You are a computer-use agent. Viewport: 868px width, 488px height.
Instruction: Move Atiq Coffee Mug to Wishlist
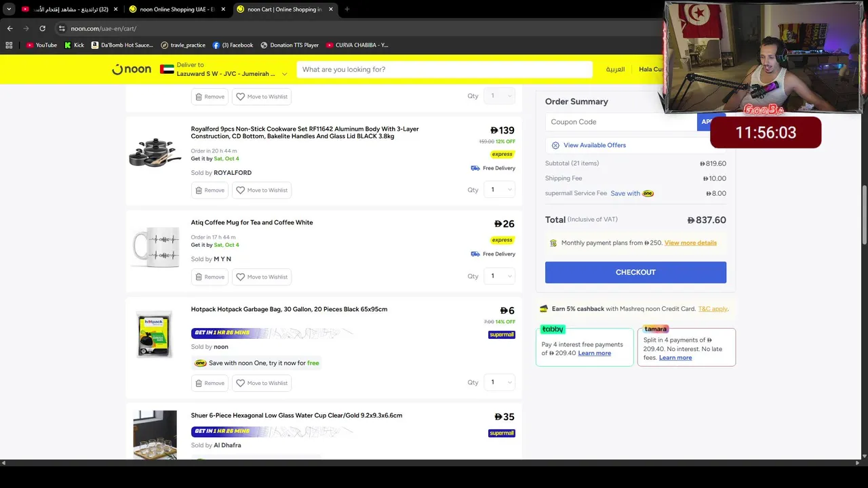tap(262, 277)
